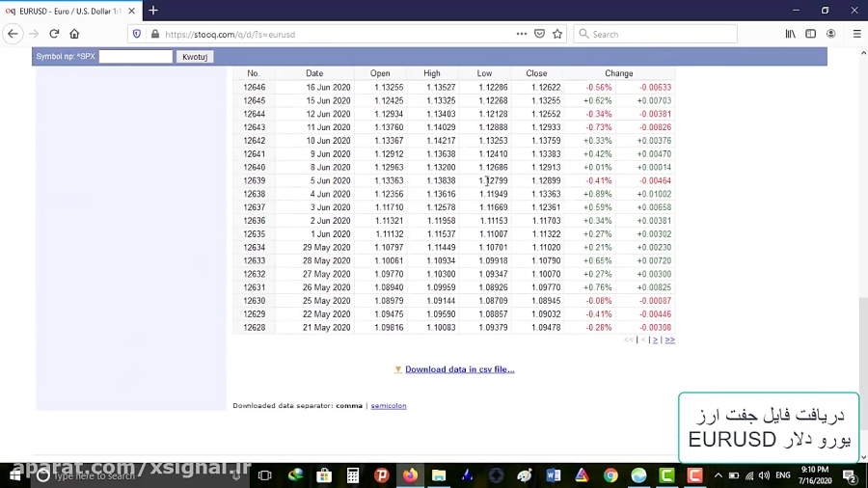The image size is (868, 488).
Task: Click the Date column header
Action: pos(313,73)
